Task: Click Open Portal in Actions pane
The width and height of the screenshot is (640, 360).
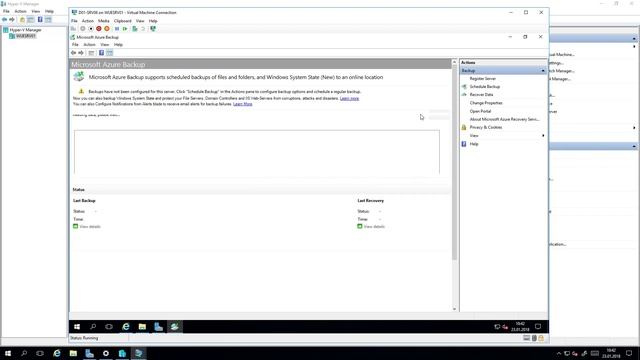Action: [x=480, y=111]
